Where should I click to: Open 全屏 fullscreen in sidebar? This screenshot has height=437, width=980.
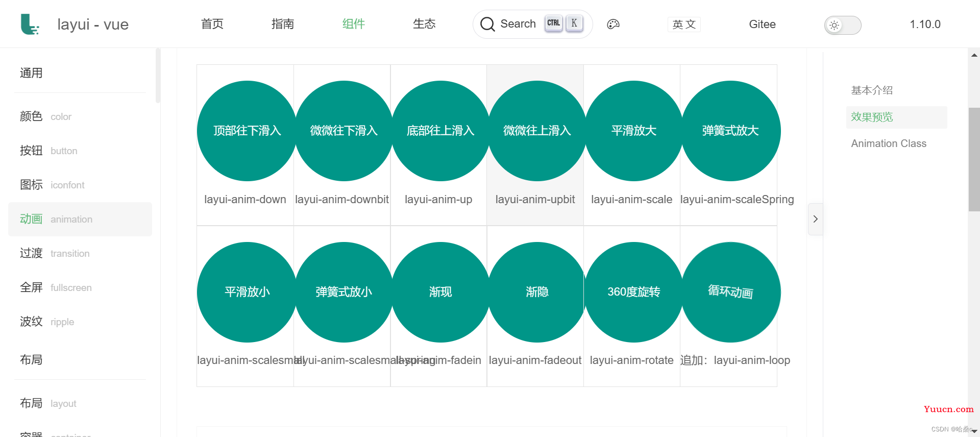(x=80, y=287)
